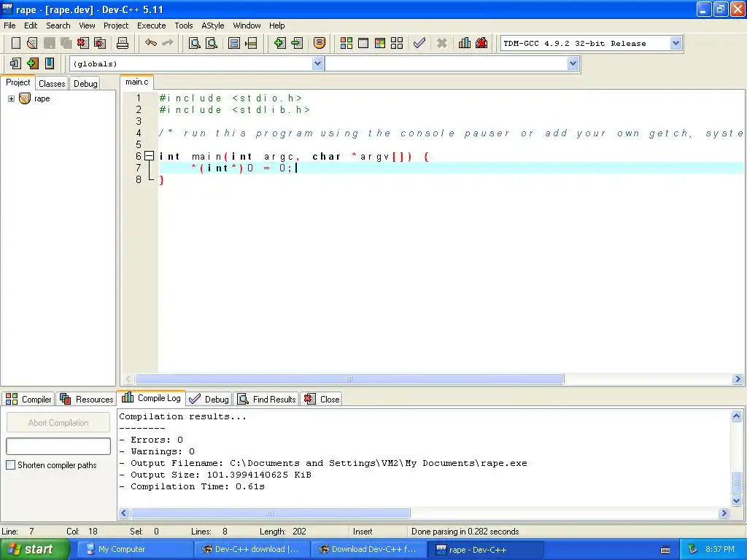Click compile log scroll down arrow
This screenshot has height=560, width=747.
(x=736, y=500)
